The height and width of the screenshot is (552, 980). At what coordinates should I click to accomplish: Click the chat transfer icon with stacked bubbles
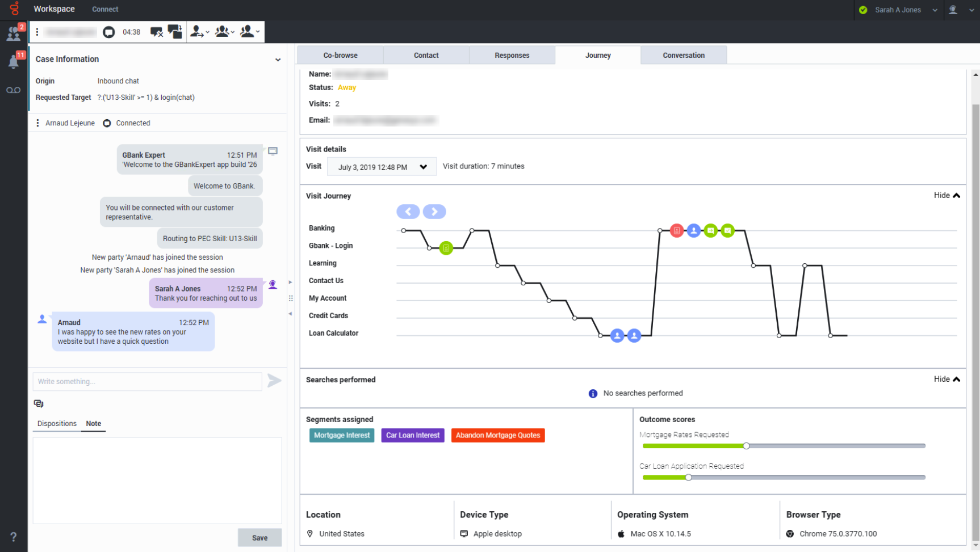[175, 32]
